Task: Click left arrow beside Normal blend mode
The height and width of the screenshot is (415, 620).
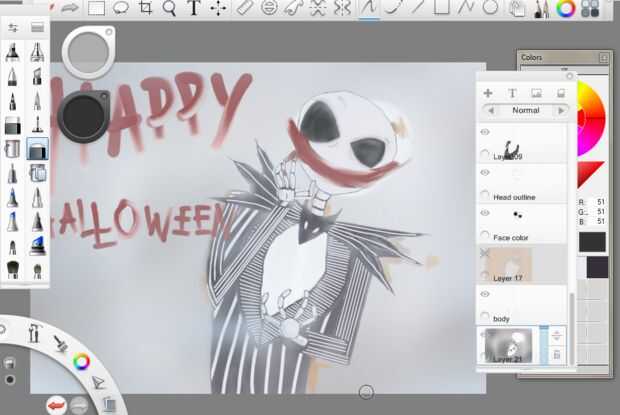Action: (489, 110)
